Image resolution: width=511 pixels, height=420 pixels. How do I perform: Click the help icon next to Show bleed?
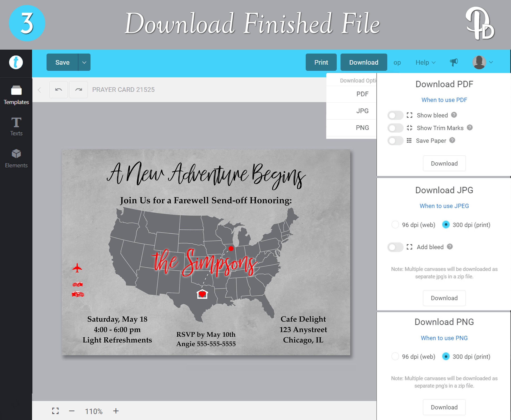[x=454, y=115]
